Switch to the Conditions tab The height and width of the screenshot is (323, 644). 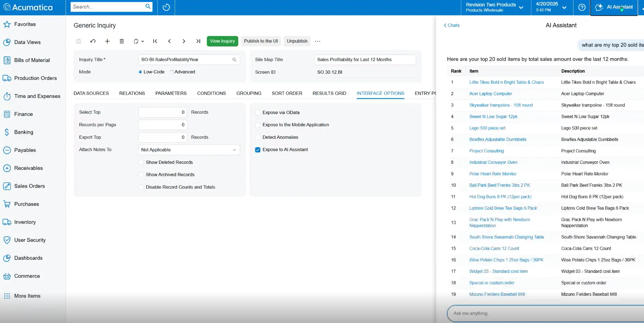click(211, 93)
